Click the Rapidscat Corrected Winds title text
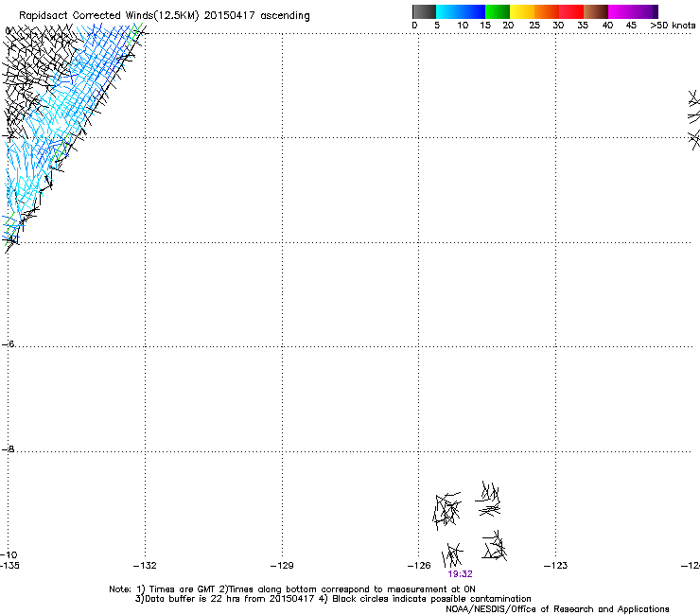 coord(165,16)
